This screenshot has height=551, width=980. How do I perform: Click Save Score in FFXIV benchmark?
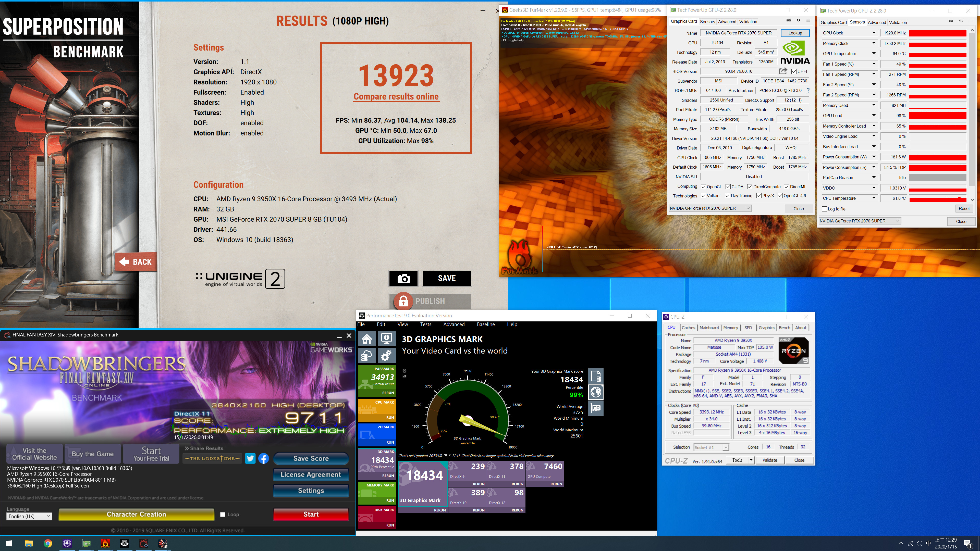(311, 459)
